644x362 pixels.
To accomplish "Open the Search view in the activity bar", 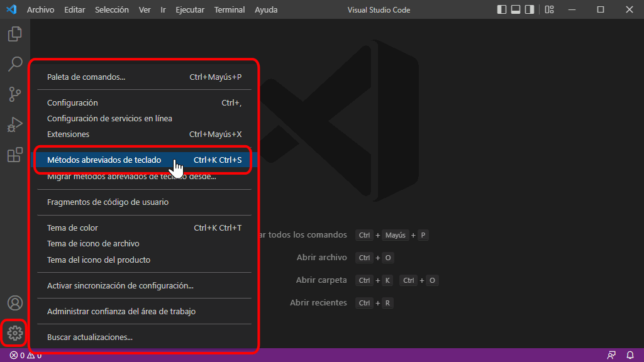I will point(15,64).
